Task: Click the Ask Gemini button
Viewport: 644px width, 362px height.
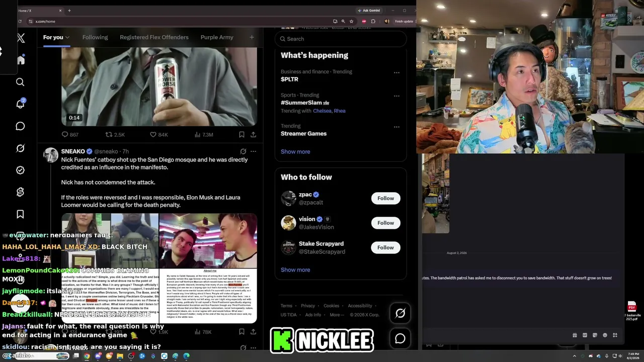Action: (x=368, y=11)
